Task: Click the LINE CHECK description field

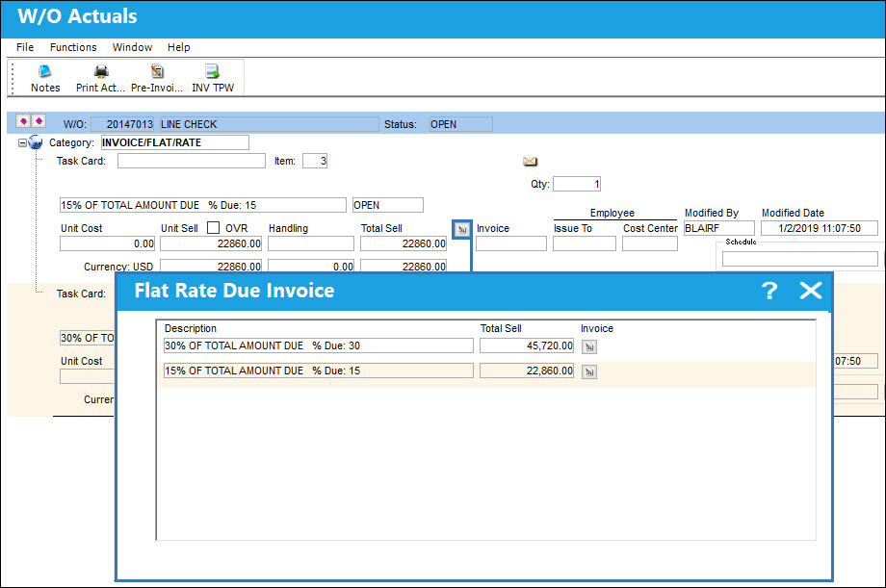Action: [x=269, y=124]
